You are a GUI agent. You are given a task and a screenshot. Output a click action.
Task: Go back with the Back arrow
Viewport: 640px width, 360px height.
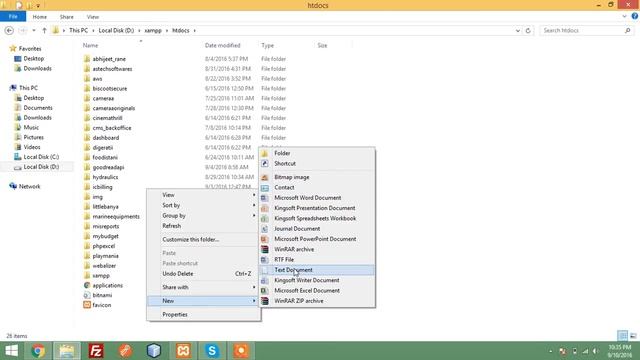(x=9, y=31)
